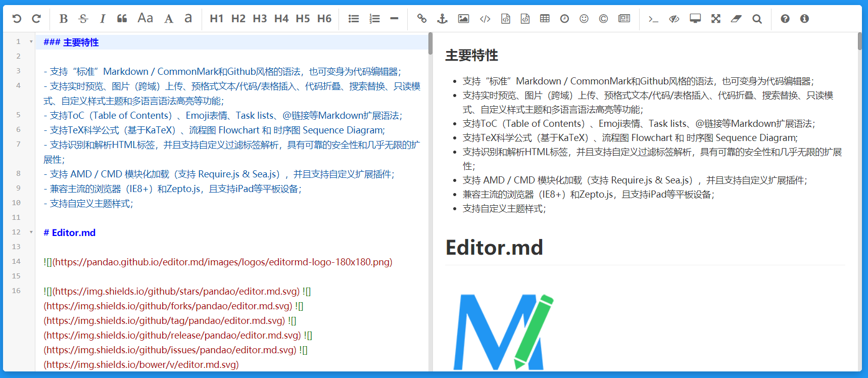Insert date and time
Viewport: 868px width, 378px height.
[x=564, y=19]
